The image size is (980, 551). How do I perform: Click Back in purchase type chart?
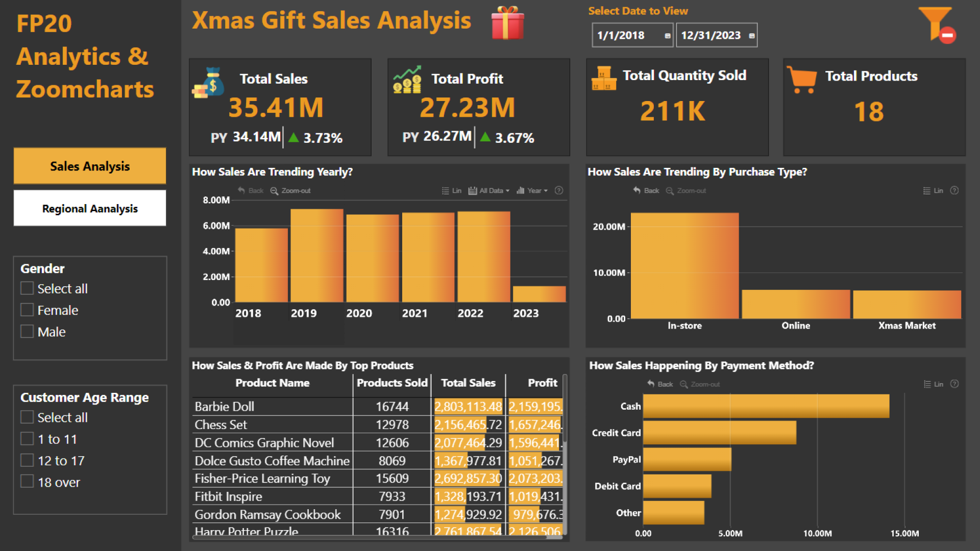(x=646, y=190)
